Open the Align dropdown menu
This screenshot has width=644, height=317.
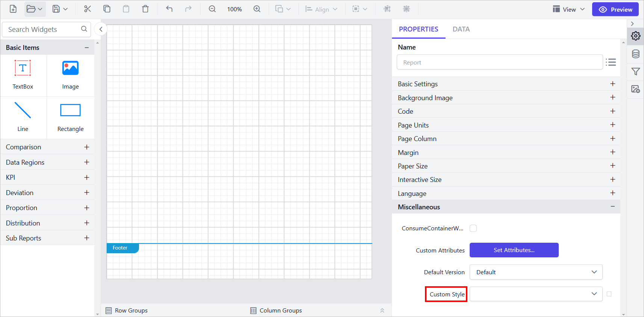321,9
